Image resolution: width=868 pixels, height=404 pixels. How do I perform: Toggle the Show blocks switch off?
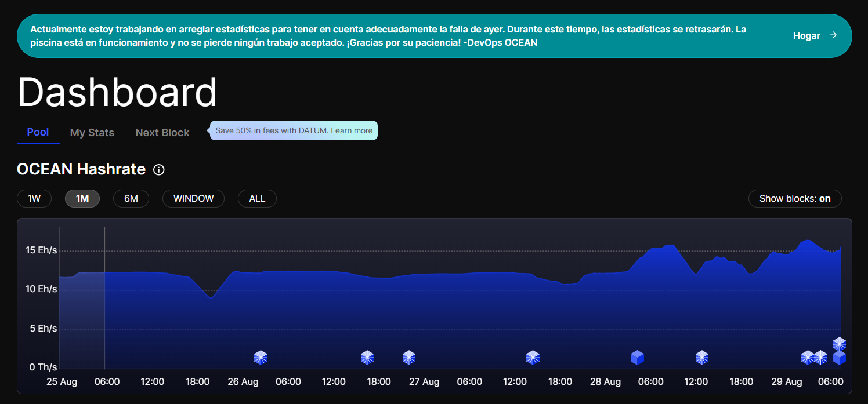point(794,199)
